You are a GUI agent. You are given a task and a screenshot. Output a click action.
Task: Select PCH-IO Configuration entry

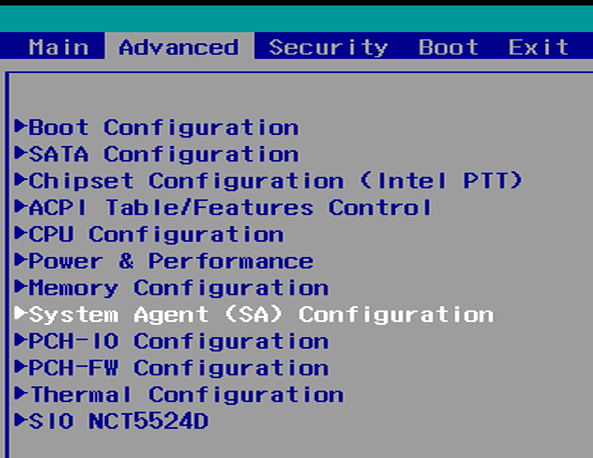pos(179,342)
